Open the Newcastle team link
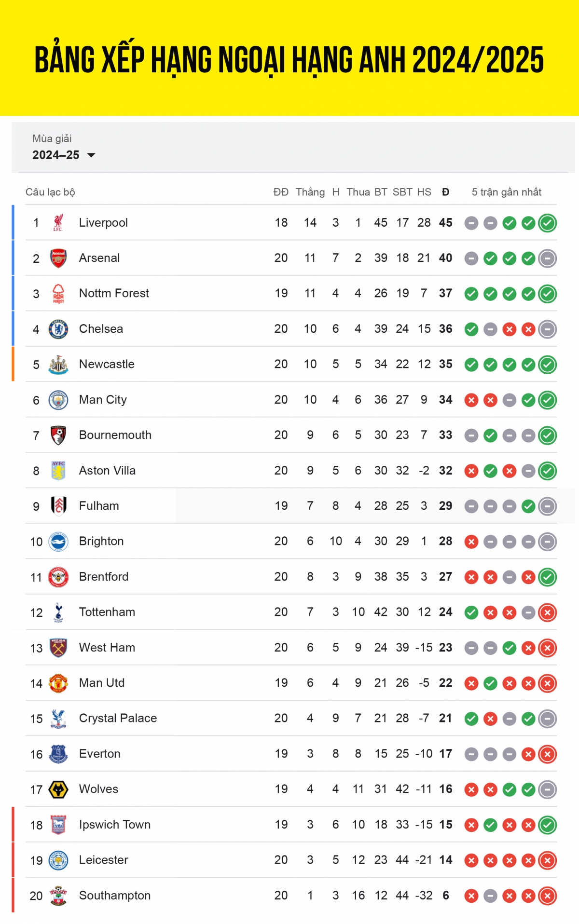 pos(107,364)
